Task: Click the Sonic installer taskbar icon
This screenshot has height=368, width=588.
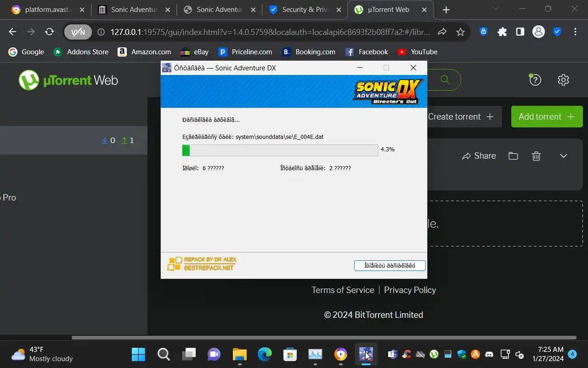Action: 366,354
